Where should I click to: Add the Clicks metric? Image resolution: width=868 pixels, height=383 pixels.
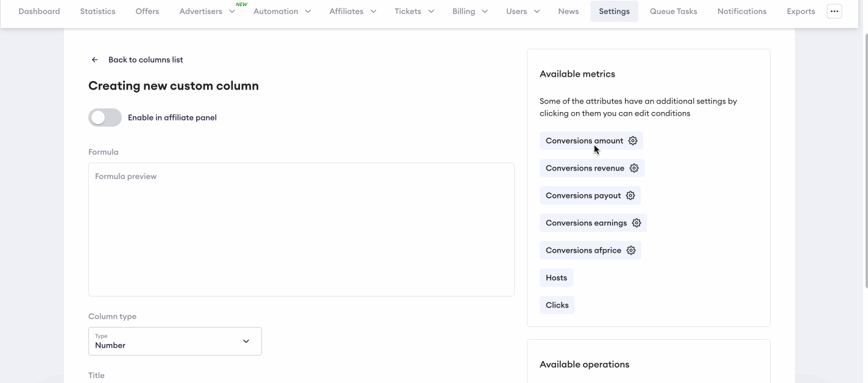(557, 305)
